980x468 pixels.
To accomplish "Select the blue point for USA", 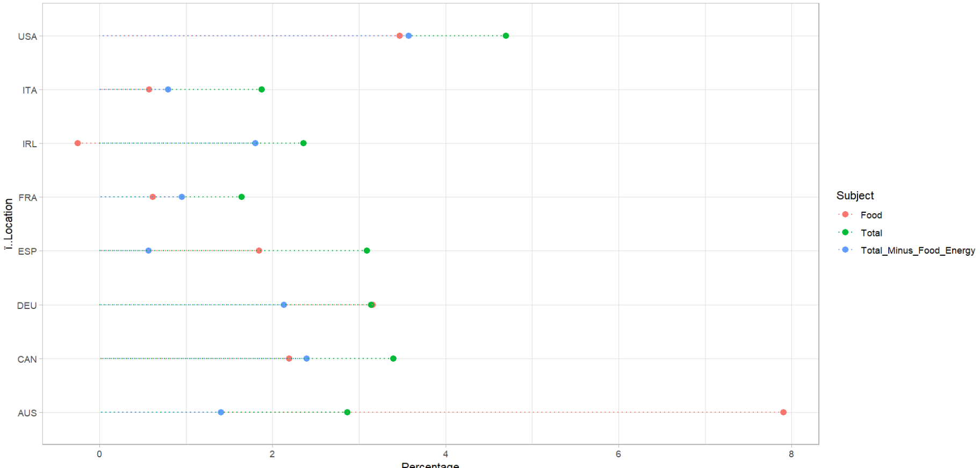I will (x=409, y=36).
